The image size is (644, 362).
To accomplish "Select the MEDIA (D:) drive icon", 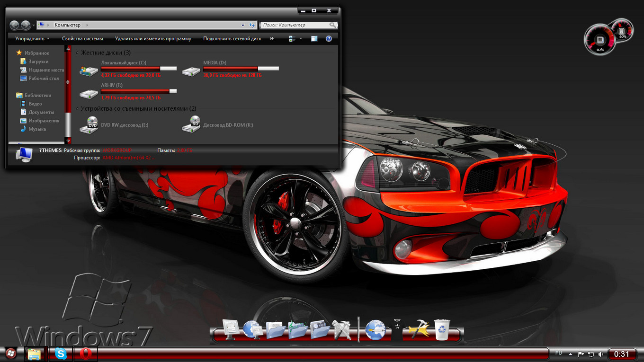I will point(191,71).
